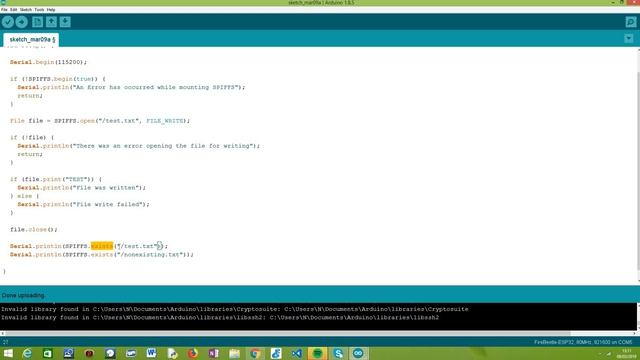
Task: Open Internet Explorer from the taskbar
Action: [x=27, y=353]
